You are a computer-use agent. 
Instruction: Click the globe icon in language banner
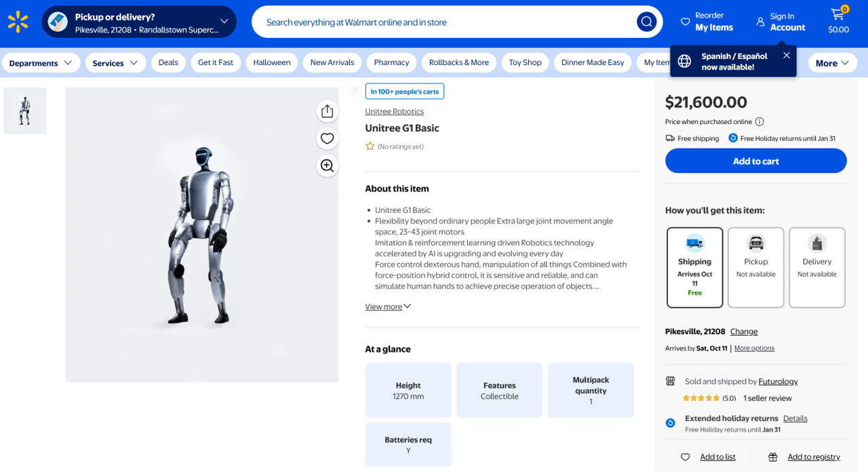point(685,62)
